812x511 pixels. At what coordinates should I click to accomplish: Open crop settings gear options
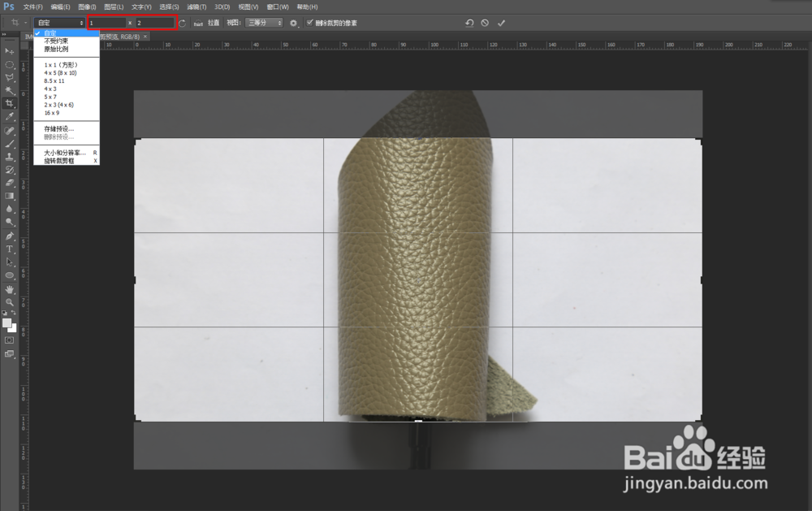(294, 23)
